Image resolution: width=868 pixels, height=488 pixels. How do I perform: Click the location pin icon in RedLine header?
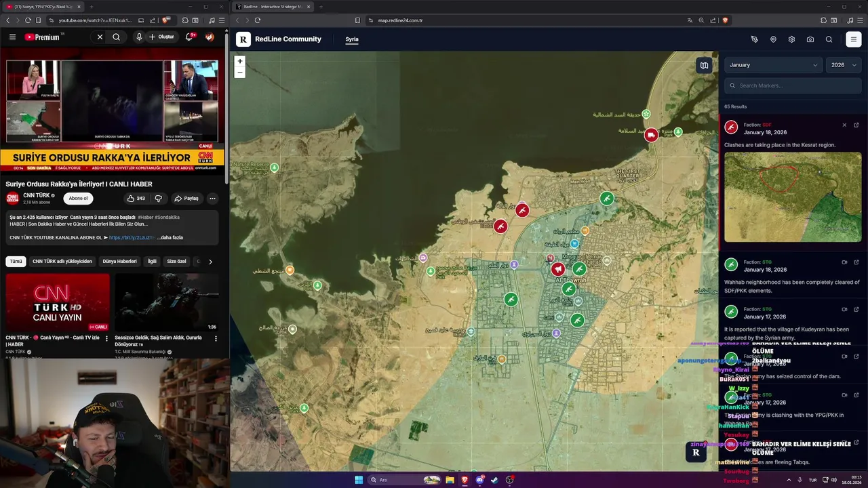pyautogui.click(x=773, y=39)
